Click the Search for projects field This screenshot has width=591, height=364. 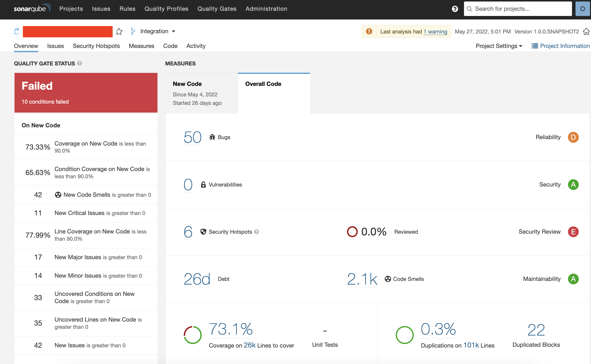[x=517, y=9]
